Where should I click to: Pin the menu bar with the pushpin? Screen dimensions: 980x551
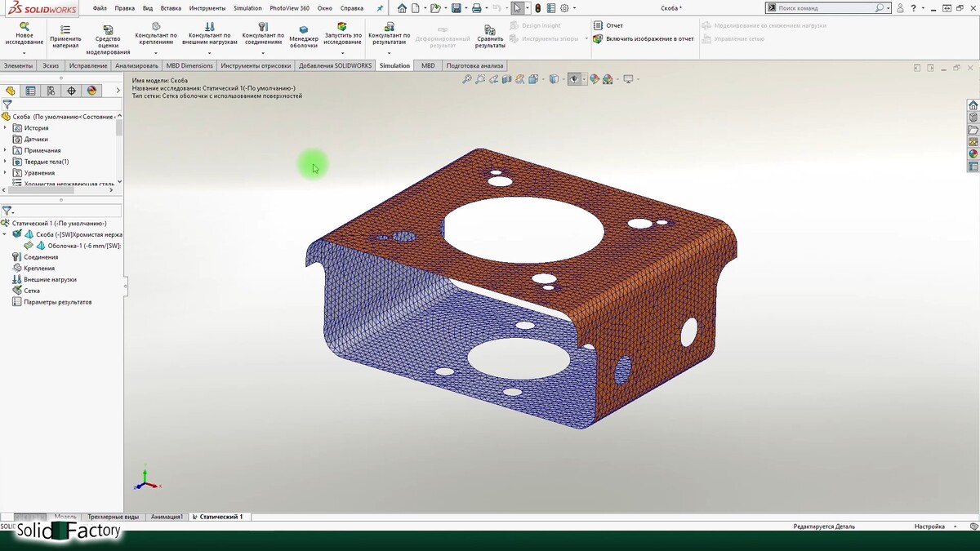(379, 8)
